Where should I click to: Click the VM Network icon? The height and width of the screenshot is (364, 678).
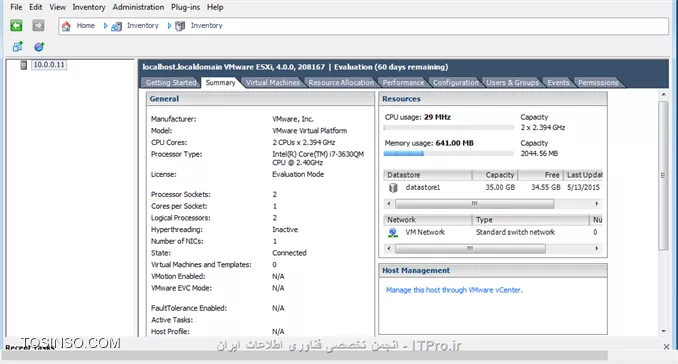393,233
